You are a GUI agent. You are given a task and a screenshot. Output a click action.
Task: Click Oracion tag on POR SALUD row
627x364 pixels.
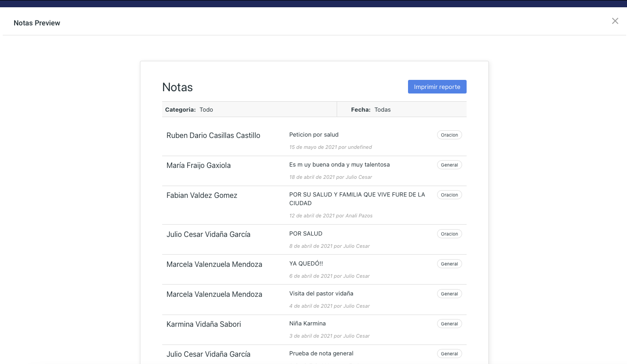(x=449, y=234)
